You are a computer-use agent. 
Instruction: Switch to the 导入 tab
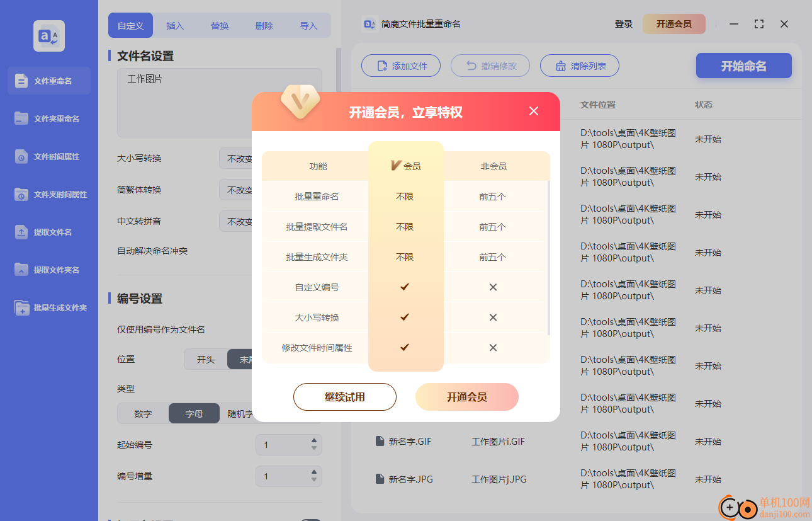click(308, 26)
